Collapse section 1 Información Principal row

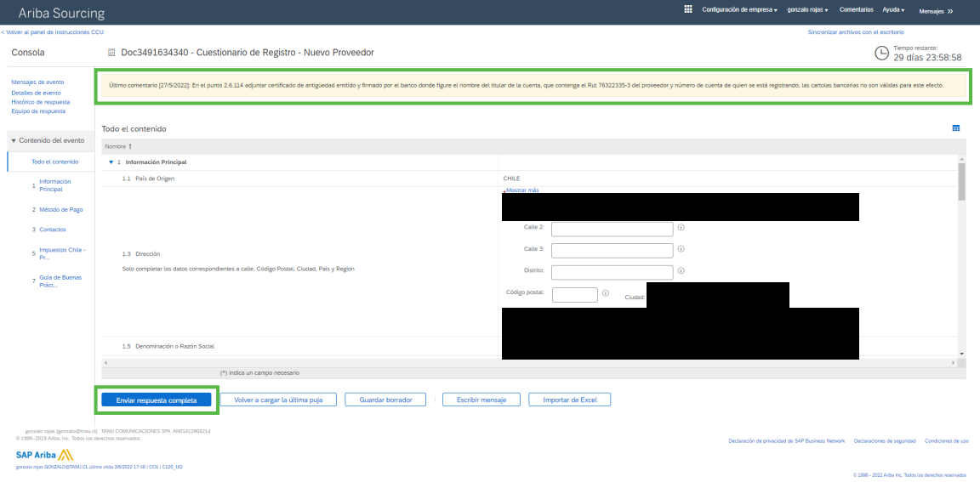pos(111,162)
